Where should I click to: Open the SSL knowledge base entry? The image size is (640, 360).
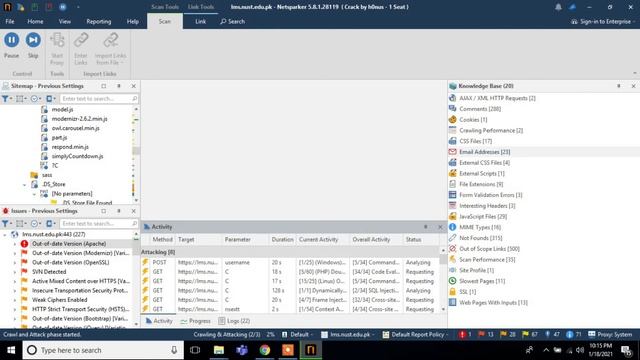tap(467, 292)
